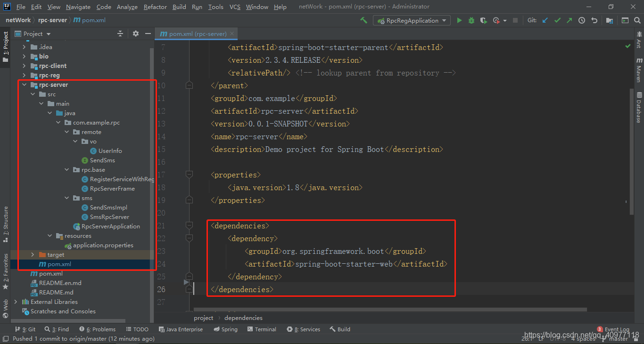Select the SendSms interface
Image resolution: width=644 pixels, height=344 pixels.
coord(102,160)
